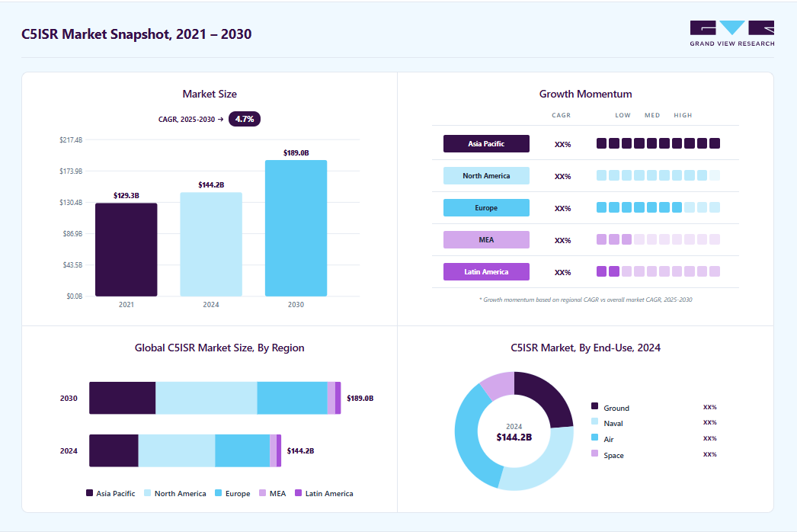
Task: Click the HIGH column header
Action: pyautogui.click(x=683, y=115)
